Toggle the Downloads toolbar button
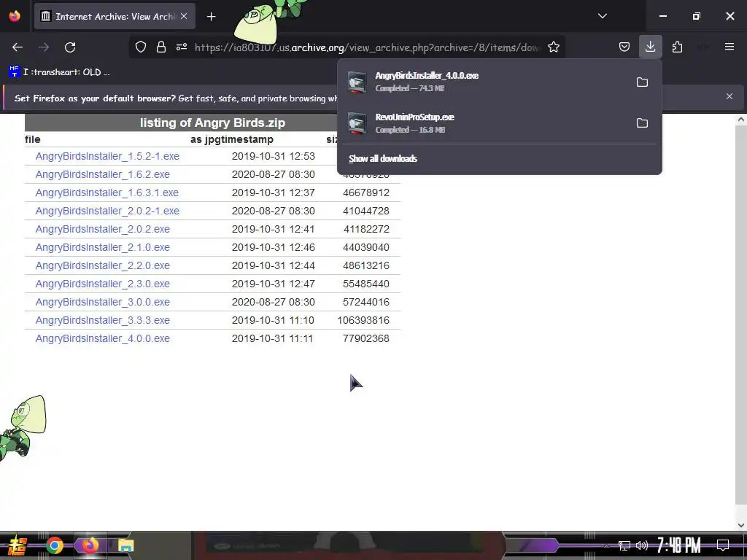This screenshot has height=560, width=747. pos(650,47)
